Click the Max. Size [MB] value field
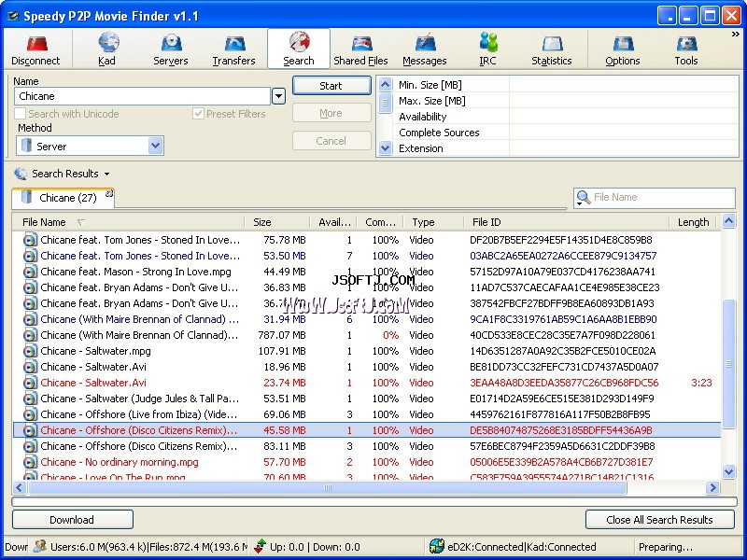Image resolution: width=747 pixels, height=560 pixels. [623, 101]
